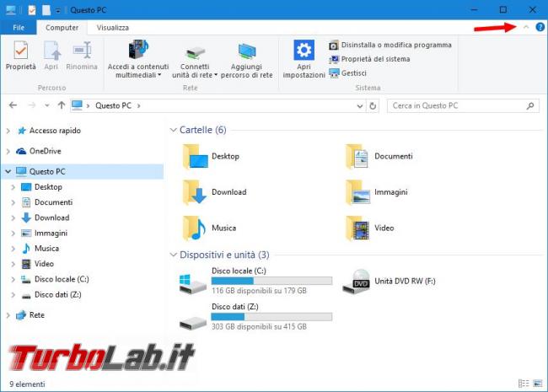Click Disinstalla o modifica programma

coord(390,45)
